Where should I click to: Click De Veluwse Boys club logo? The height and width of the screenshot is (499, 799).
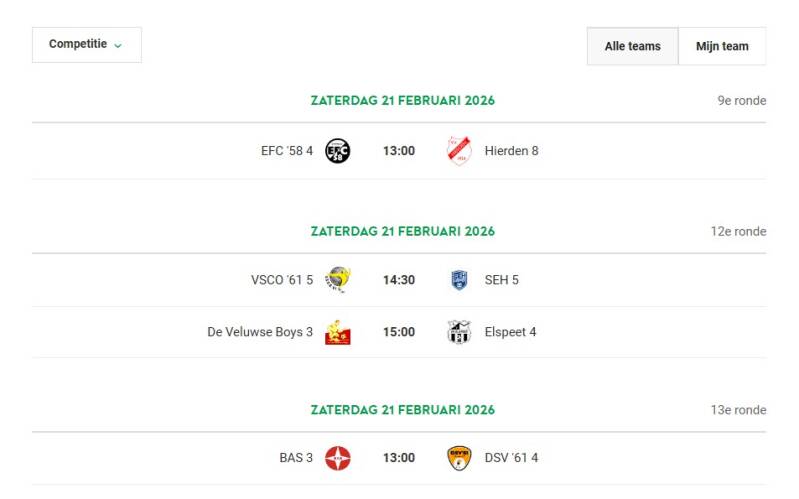tap(338, 332)
